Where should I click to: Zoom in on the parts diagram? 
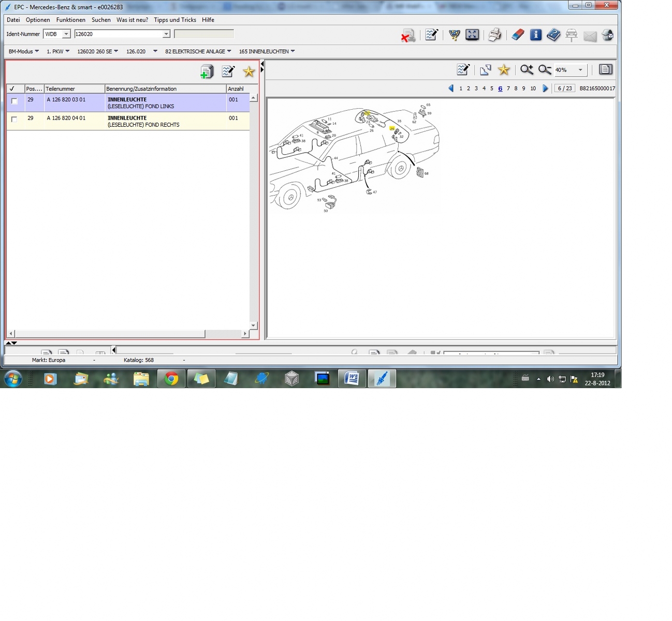tap(527, 70)
